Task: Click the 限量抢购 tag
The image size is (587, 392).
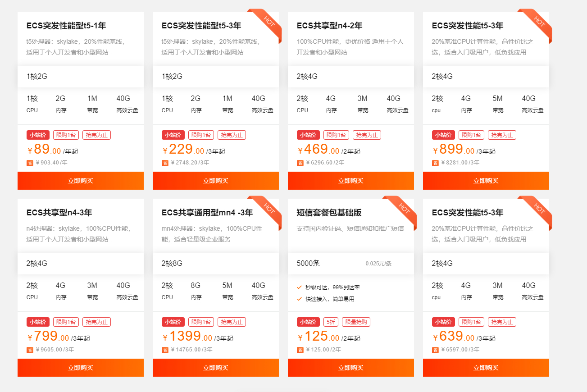Action: (x=356, y=322)
